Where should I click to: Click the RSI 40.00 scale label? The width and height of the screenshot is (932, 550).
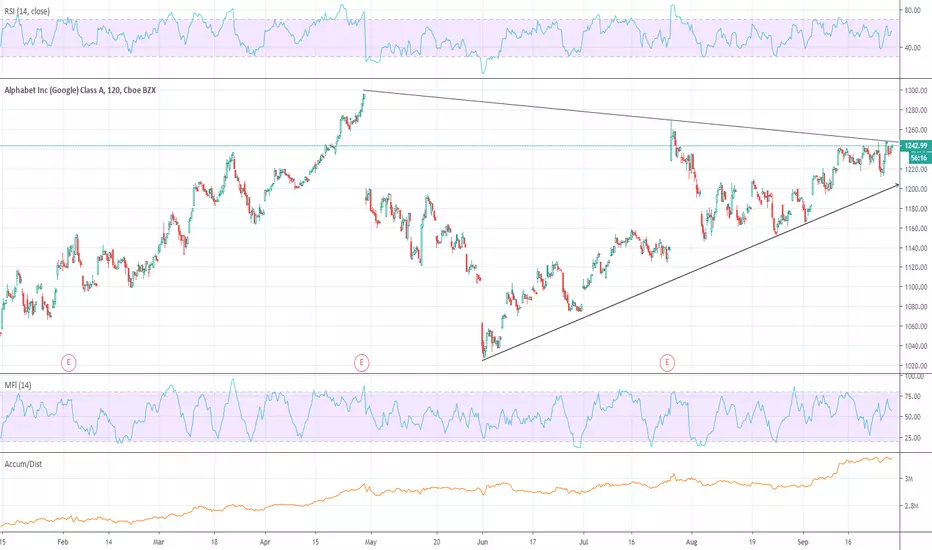point(912,48)
